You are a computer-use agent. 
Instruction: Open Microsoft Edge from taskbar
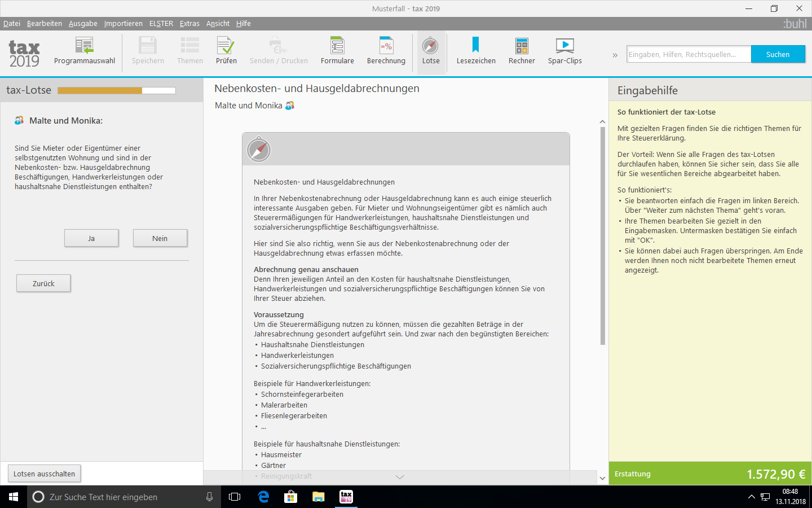coord(263,497)
